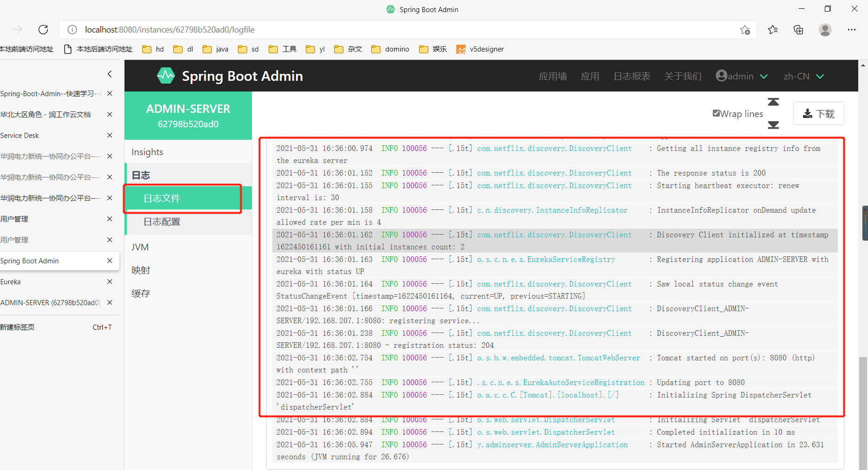Click the site info icon in address bar
868x470 pixels.
pos(72,29)
